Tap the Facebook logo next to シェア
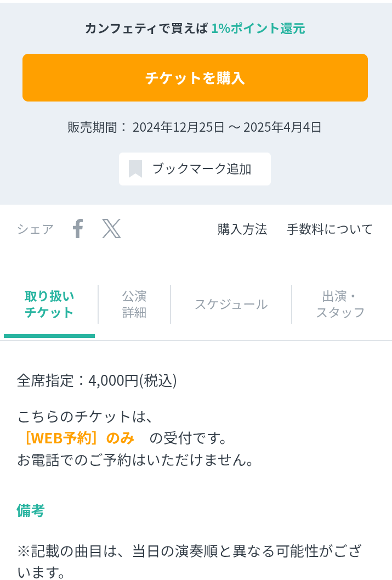 click(78, 229)
